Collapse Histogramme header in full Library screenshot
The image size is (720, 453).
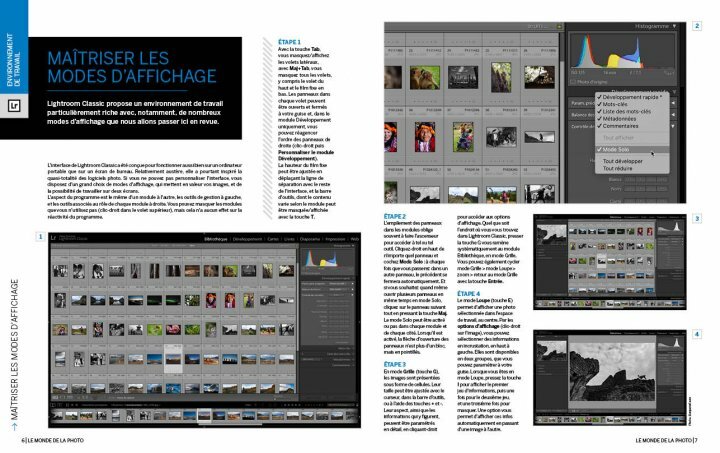coord(343,246)
